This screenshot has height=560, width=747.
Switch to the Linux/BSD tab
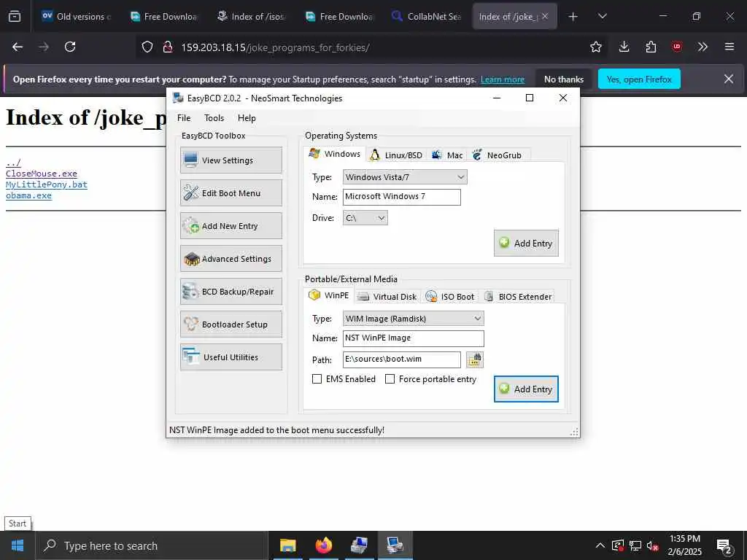[x=396, y=155]
